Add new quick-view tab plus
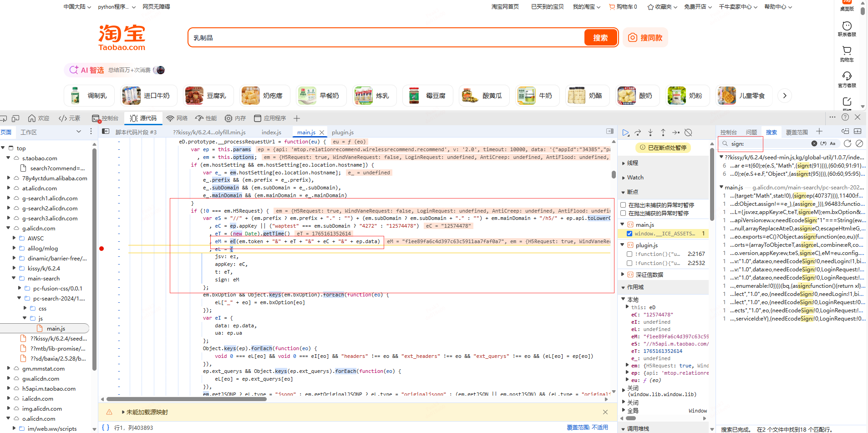The width and height of the screenshot is (868, 433). pyautogui.click(x=819, y=132)
